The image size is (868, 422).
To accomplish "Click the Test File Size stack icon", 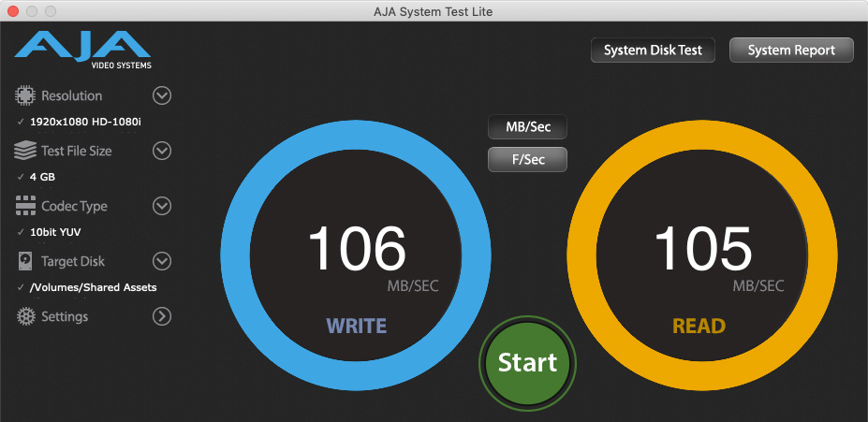I will click(25, 151).
